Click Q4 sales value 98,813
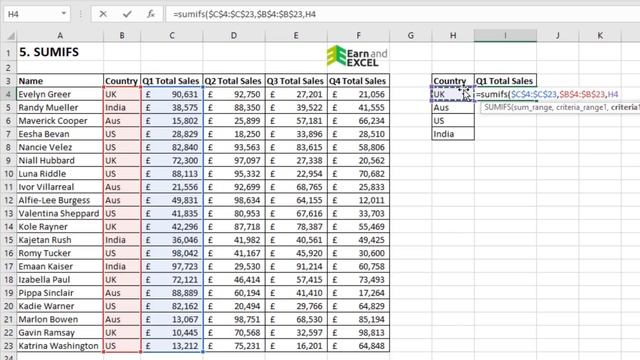This screenshot has width=640, height=360. point(358,333)
